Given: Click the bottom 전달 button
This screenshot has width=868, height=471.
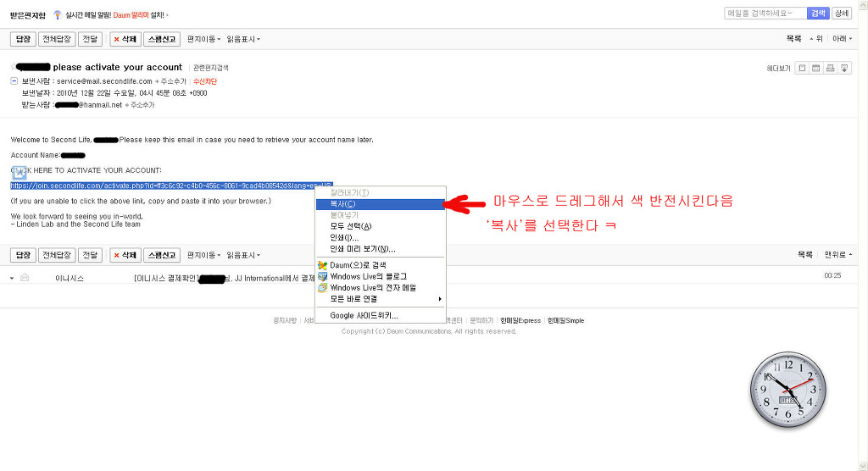Looking at the screenshot, I should click(90, 255).
